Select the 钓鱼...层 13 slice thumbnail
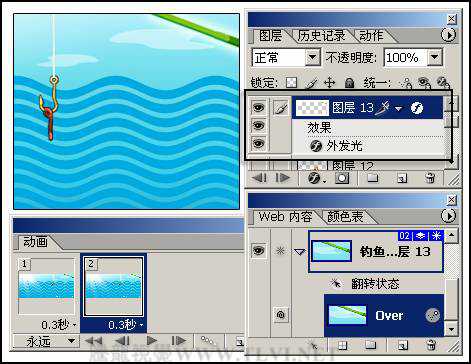 (331, 251)
